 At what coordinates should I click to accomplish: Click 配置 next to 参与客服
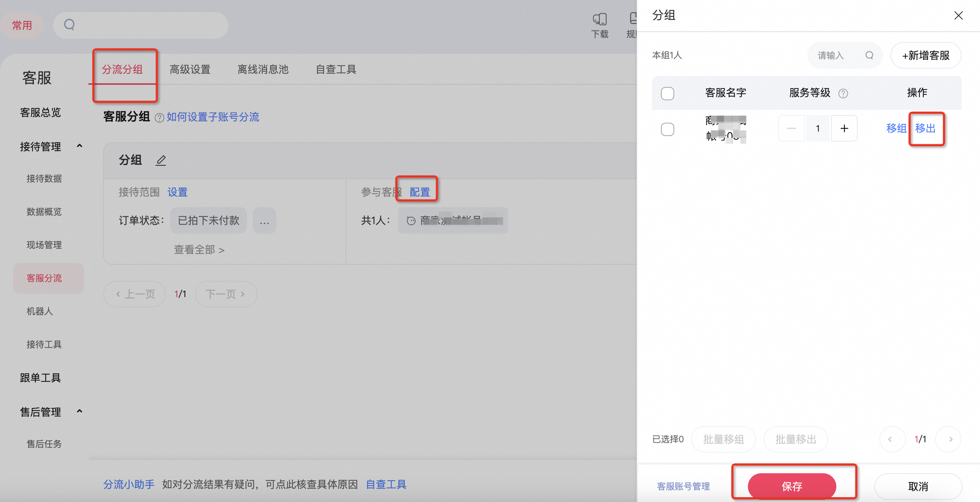(420, 192)
